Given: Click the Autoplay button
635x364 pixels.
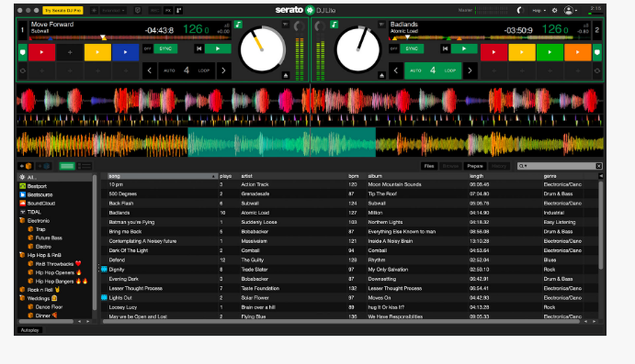Looking at the screenshot, I should [x=30, y=330].
